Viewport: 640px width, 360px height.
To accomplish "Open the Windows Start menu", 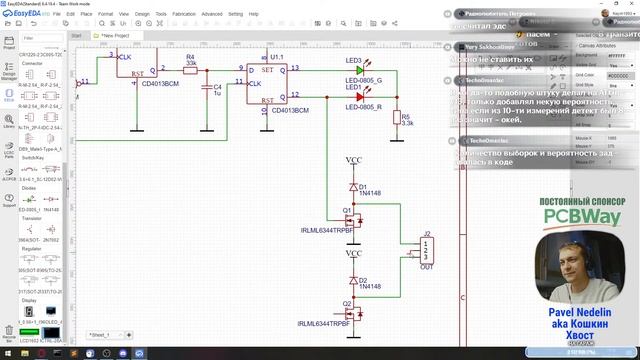I will click(x=8, y=353).
